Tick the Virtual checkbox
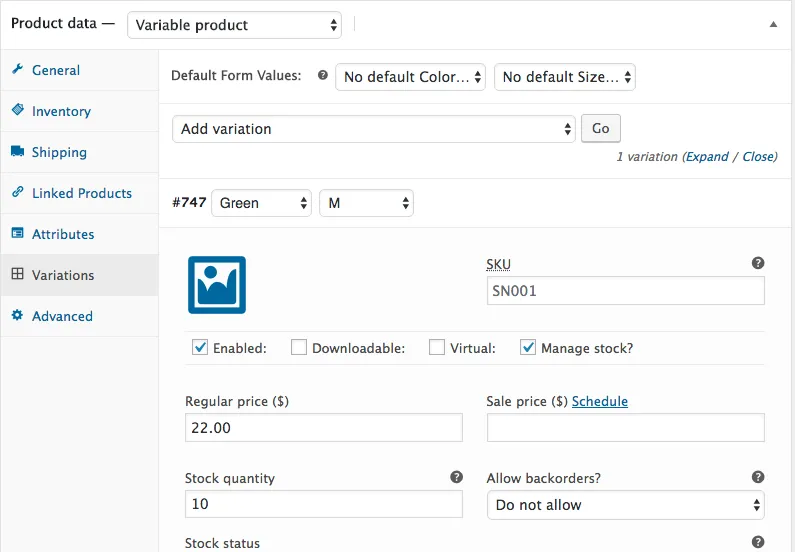The image size is (795, 552). click(437, 348)
